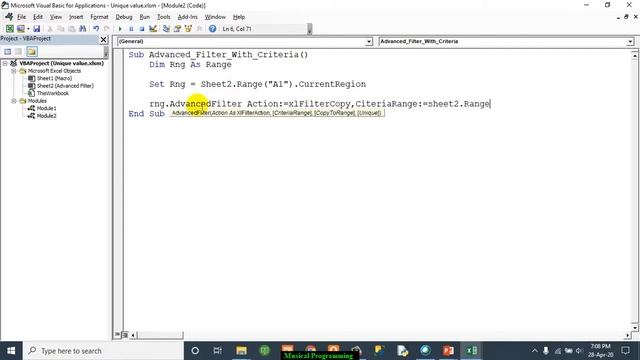Click View Object icon in Project pane
640x360 pixels.
point(18,51)
